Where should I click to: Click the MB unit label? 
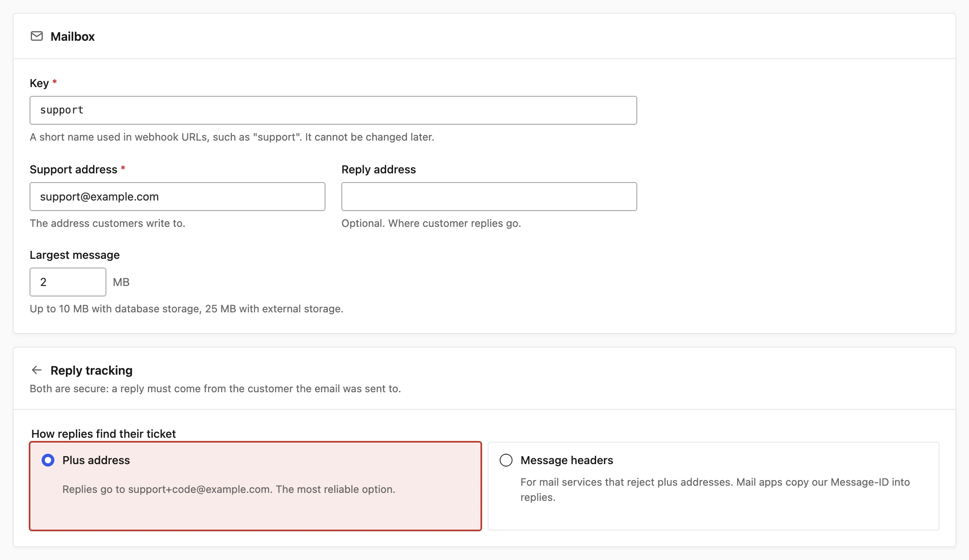point(121,282)
